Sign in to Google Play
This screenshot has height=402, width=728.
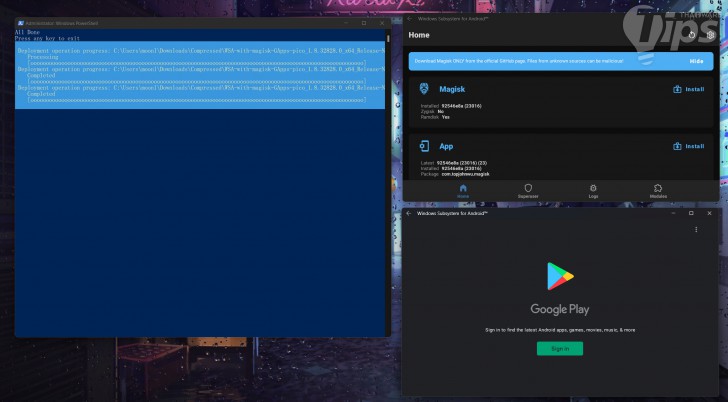(560, 349)
